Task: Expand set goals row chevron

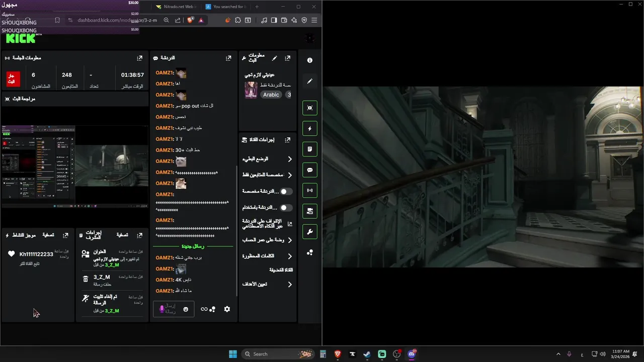Action: 290,285
